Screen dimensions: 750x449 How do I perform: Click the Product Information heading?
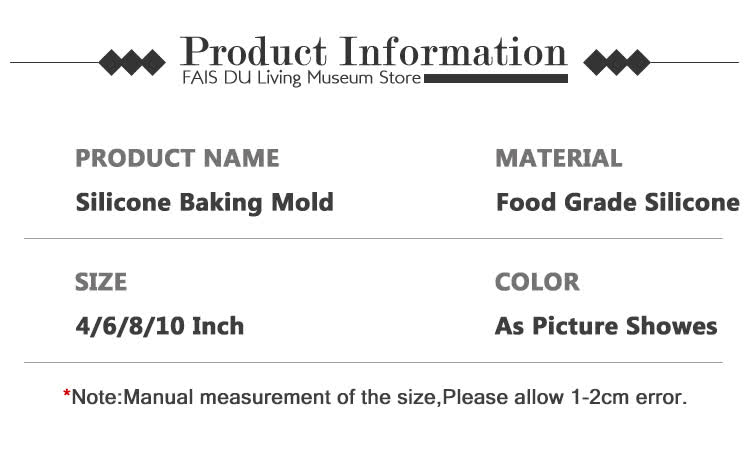tap(374, 52)
